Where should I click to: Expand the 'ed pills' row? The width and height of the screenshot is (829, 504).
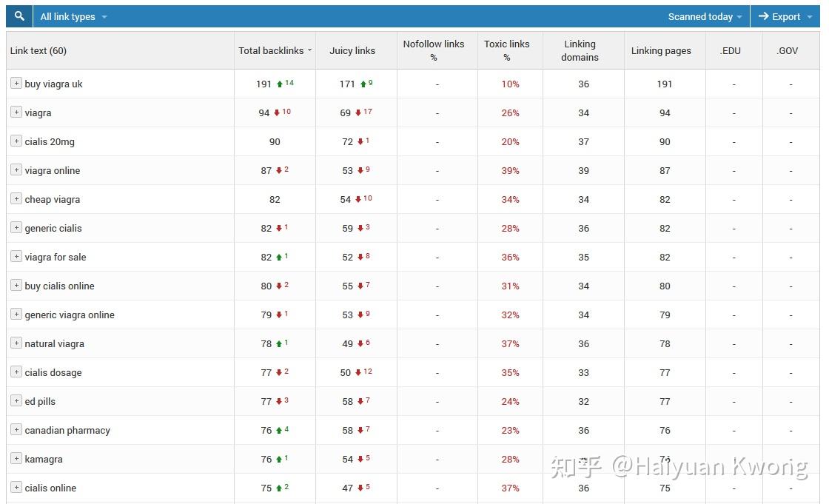tap(16, 401)
